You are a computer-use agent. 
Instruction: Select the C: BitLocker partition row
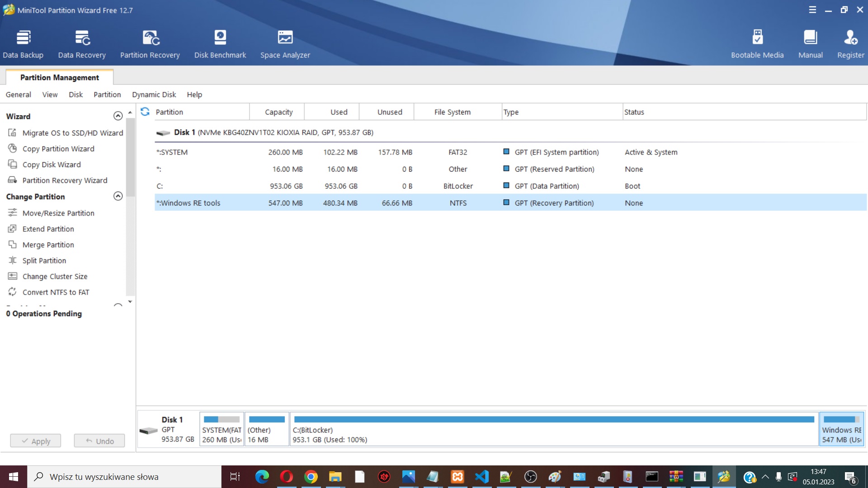510,186
